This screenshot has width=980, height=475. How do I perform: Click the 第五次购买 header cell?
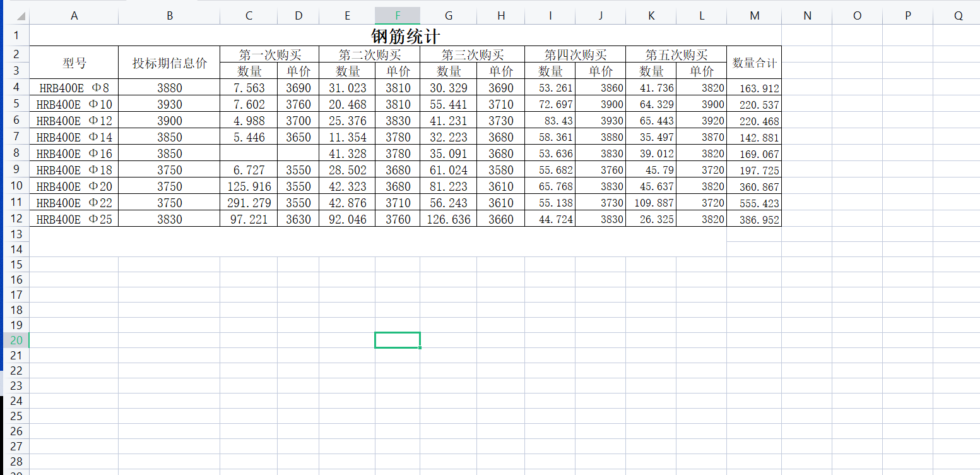tap(676, 54)
